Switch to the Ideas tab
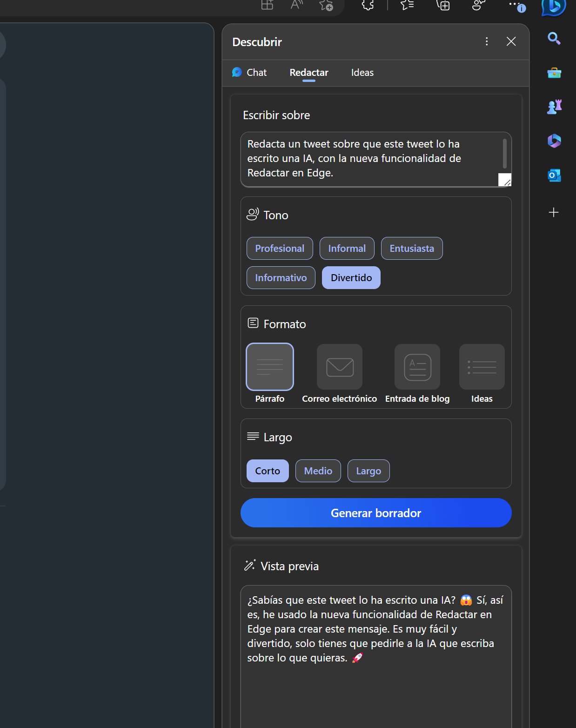The width and height of the screenshot is (576, 728). (x=362, y=73)
